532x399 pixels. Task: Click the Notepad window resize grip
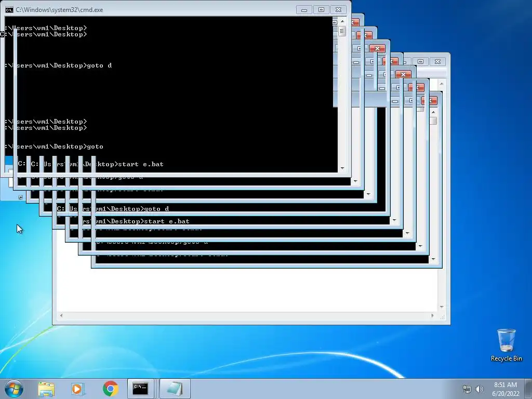(x=442, y=317)
